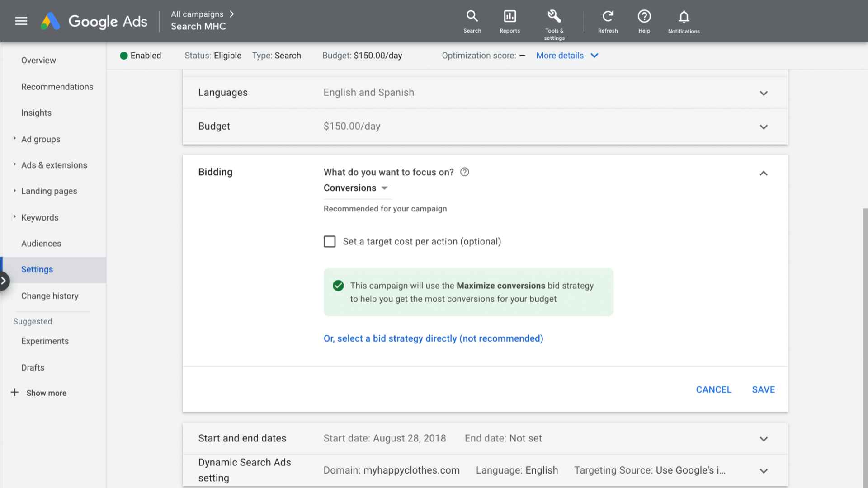Image resolution: width=868 pixels, height=488 pixels.
Task: Check Set a target cost per action
Action: pos(330,241)
